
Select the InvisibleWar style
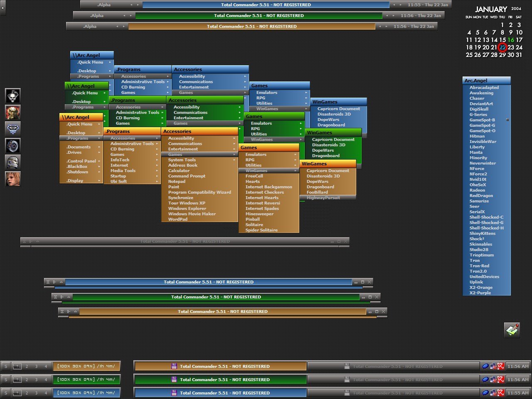pyautogui.click(x=486, y=142)
